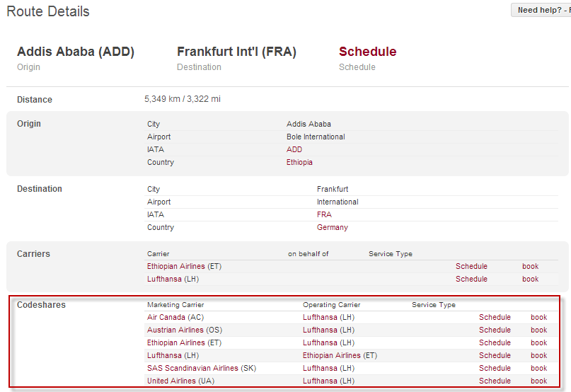571x392 pixels.
Task: Click Ethiopian Airlines (ET) operating carrier
Action: (340, 355)
